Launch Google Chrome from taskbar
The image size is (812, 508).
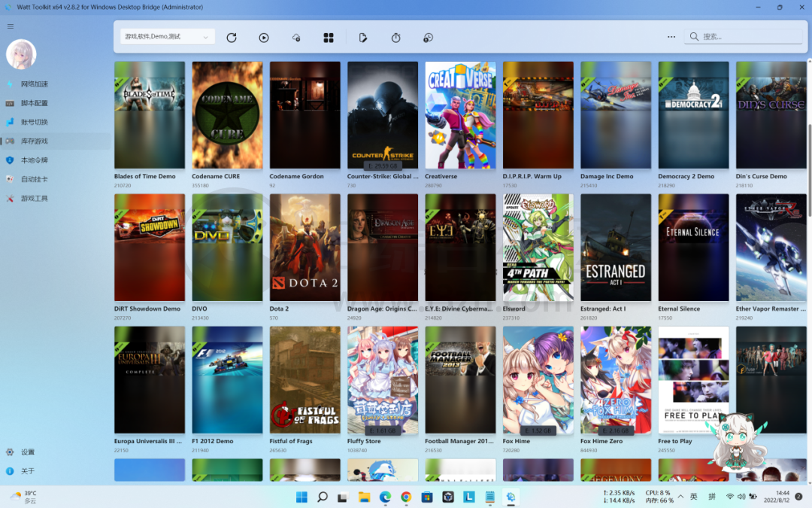pos(406,497)
